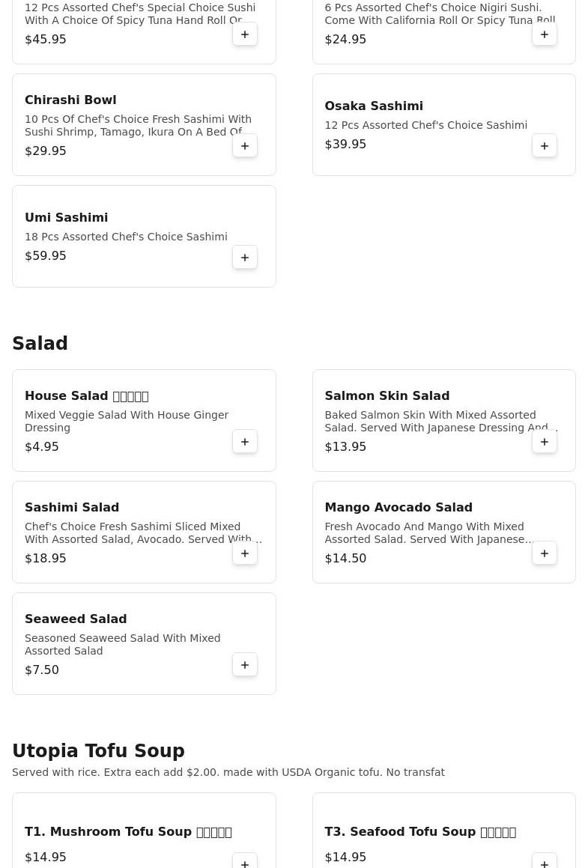588x868 pixels.
Task: View Umi Sashimi item card
Action: [66, 218]
